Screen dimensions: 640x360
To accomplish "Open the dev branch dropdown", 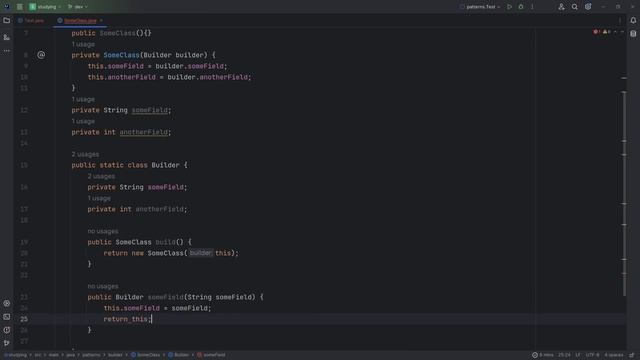I will pos(78,7).
